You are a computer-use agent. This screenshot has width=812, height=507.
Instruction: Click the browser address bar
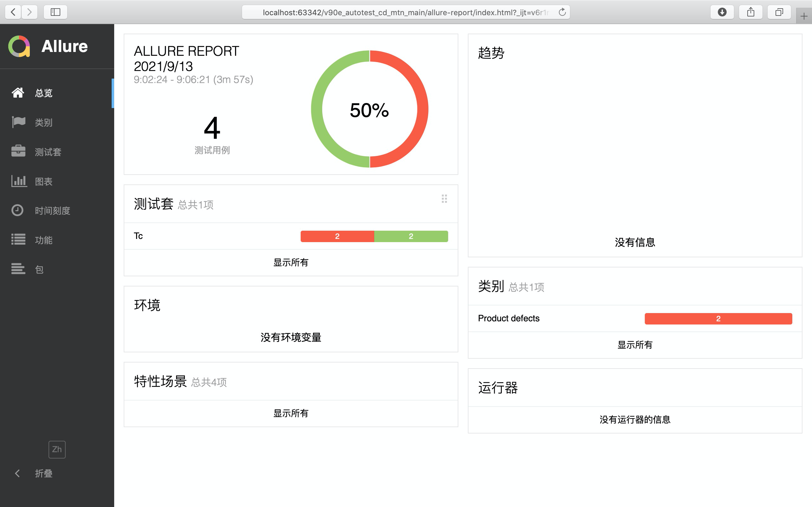click(405, 12)
